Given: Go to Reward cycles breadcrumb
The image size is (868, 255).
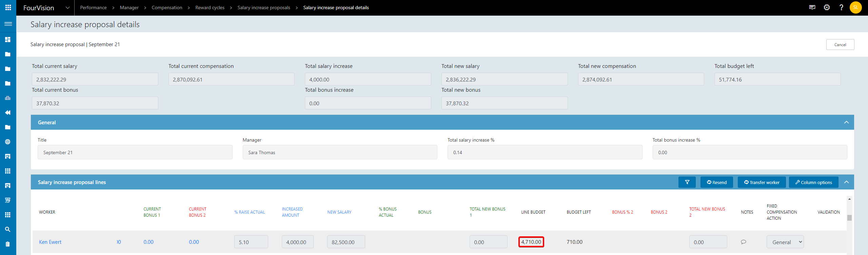Looking at the screenshot, I should coord(210,7).
